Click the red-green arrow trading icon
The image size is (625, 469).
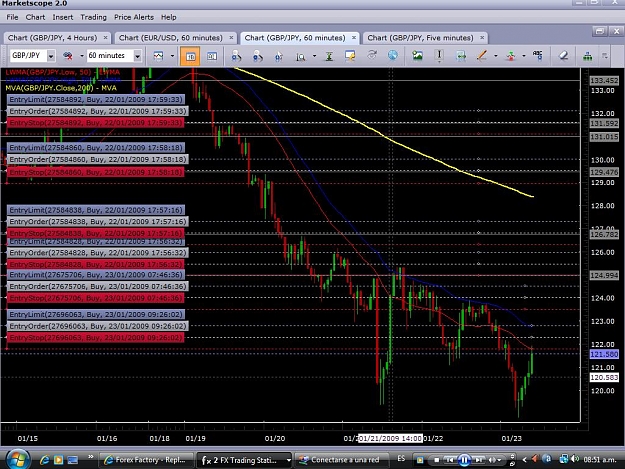pos(511,56)
